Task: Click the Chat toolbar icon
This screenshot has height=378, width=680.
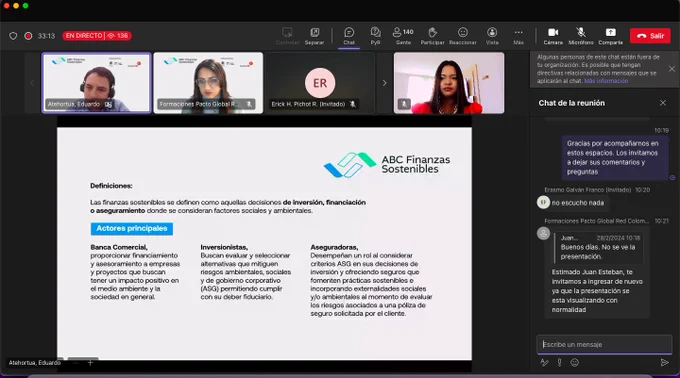Action: pyautogui.click(x=349, y=36)
